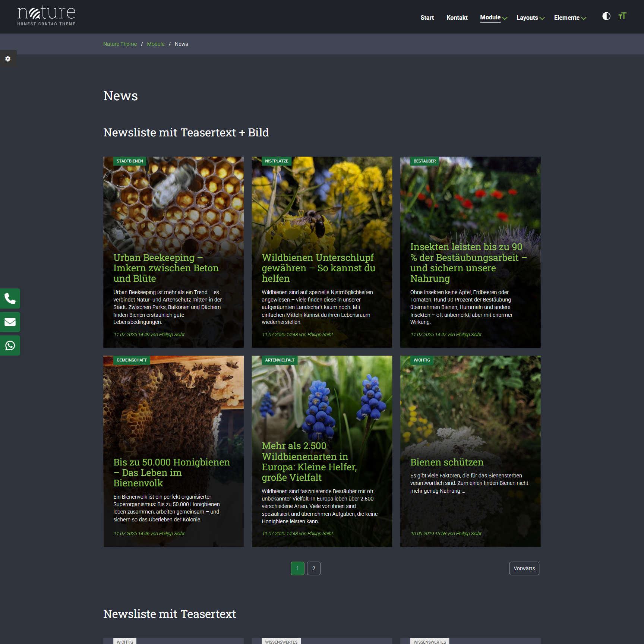This screenshot has height=644, width=644.
Task: Click the date 11.07.2025 14:48 von Philipp Seibt
Action: pyautogui.click(x=297, y=335)
